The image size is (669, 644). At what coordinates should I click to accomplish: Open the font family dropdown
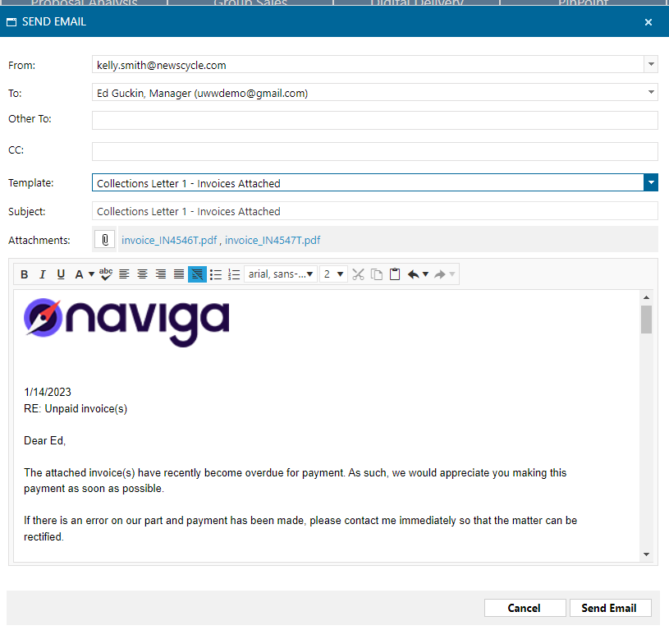coord(281,274)
